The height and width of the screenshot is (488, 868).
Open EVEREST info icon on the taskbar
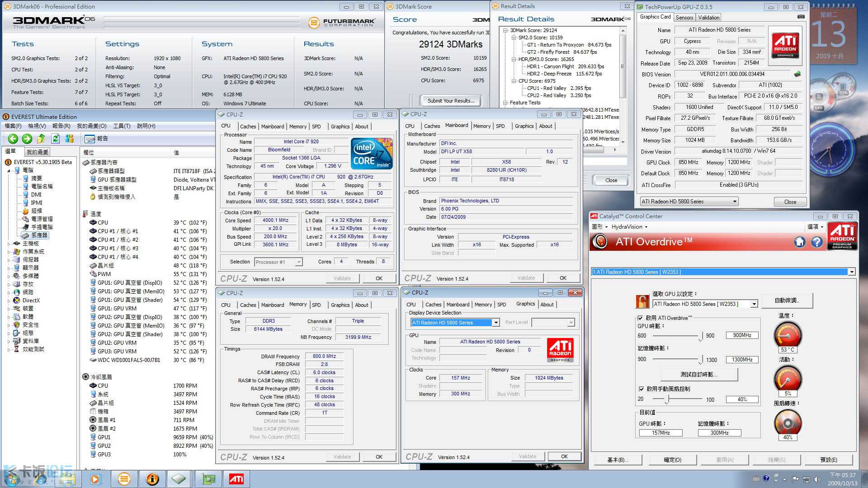click(152, 479)
